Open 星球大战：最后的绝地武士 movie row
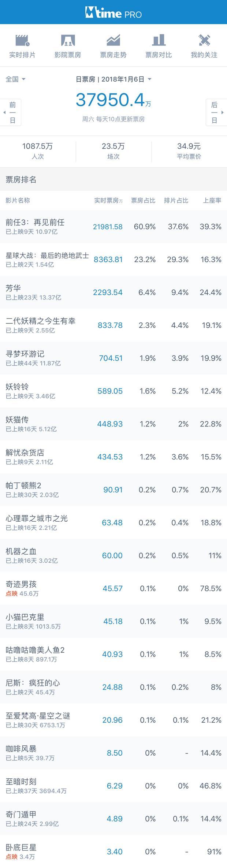227x868 pixels. [x=113, y=259]
